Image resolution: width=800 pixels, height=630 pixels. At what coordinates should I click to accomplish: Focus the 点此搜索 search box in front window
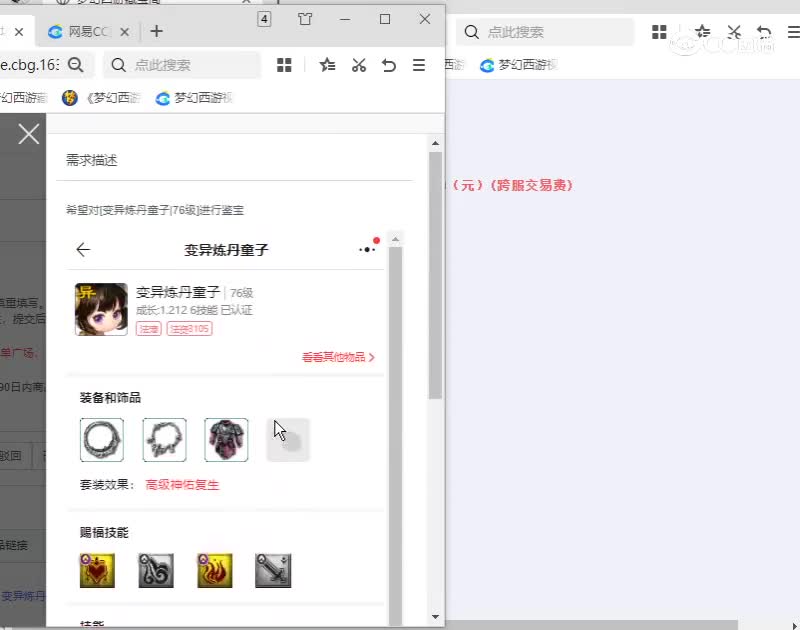tap(182, 65)
